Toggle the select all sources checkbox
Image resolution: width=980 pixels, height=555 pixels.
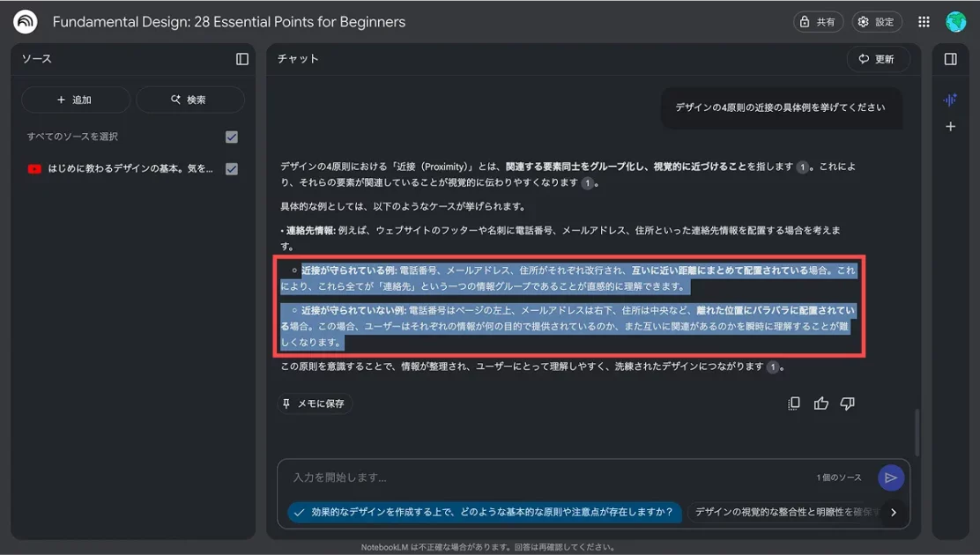click(232, 137)
